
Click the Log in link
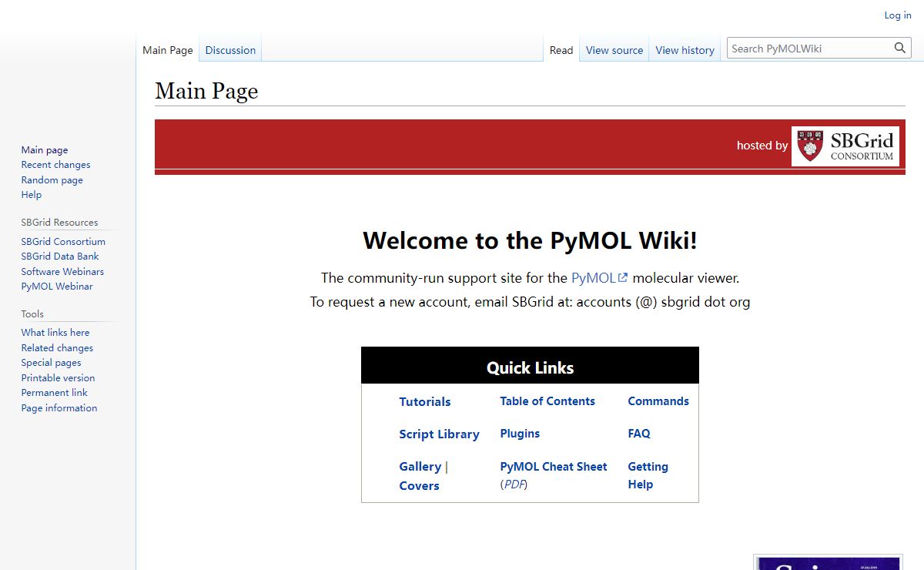pyautogui.click(x=898, y=15)
